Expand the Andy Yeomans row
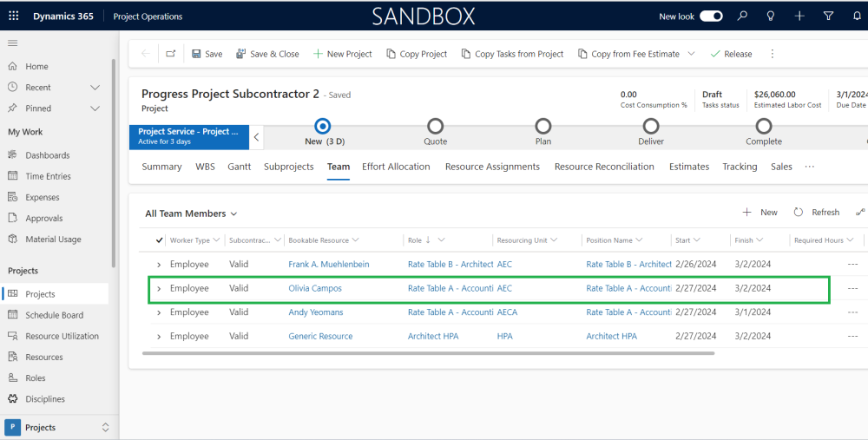 (159, 312)
